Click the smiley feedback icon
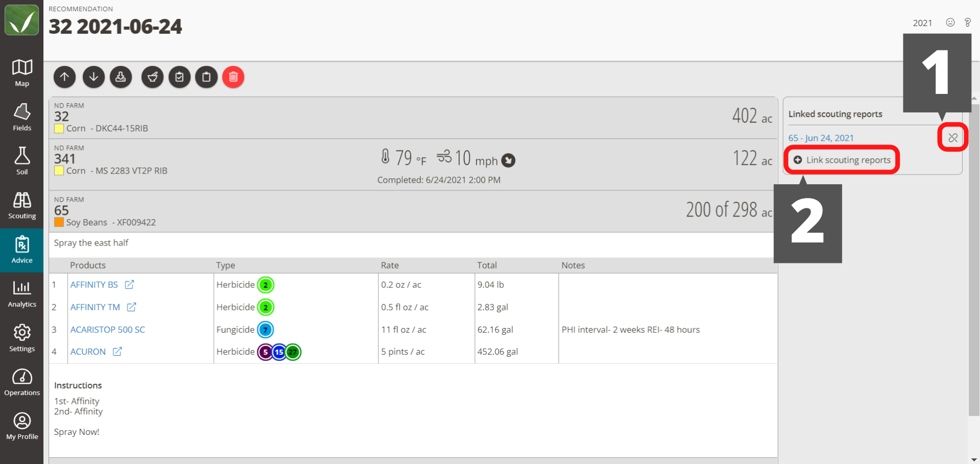Viewport: 980px width, 464px height. (x=950, y=22)
